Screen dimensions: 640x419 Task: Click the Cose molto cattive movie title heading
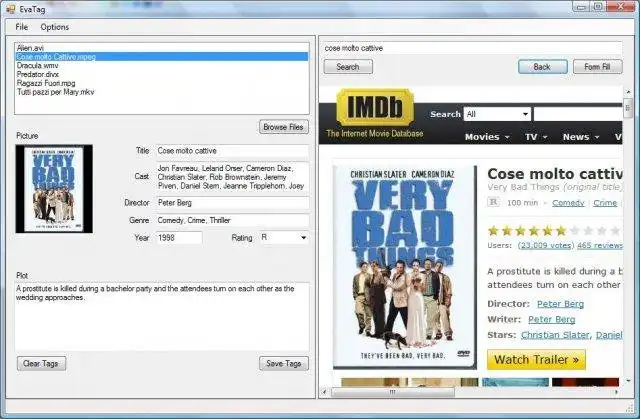[x=555, y=174]
